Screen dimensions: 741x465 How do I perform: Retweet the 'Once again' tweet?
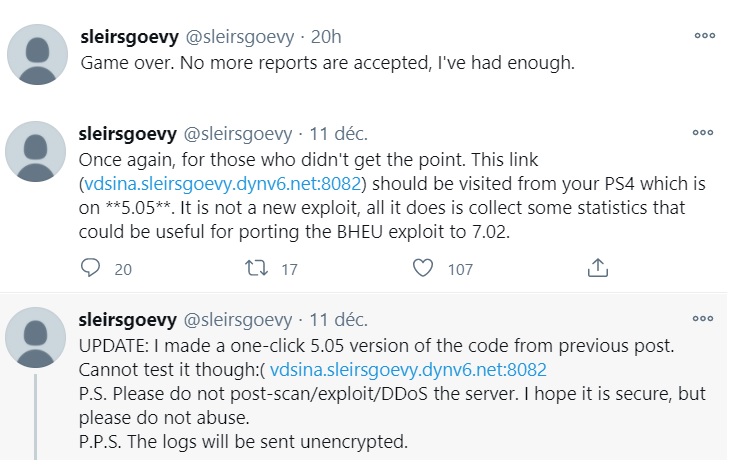point(257,268)
